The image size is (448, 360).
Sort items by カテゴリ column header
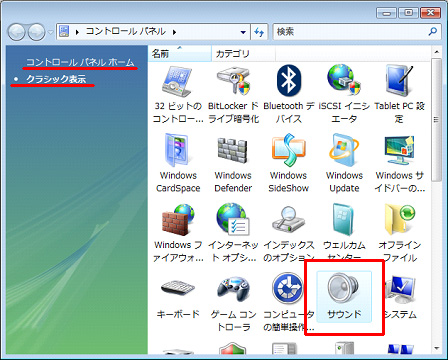[x=243, y=53]
